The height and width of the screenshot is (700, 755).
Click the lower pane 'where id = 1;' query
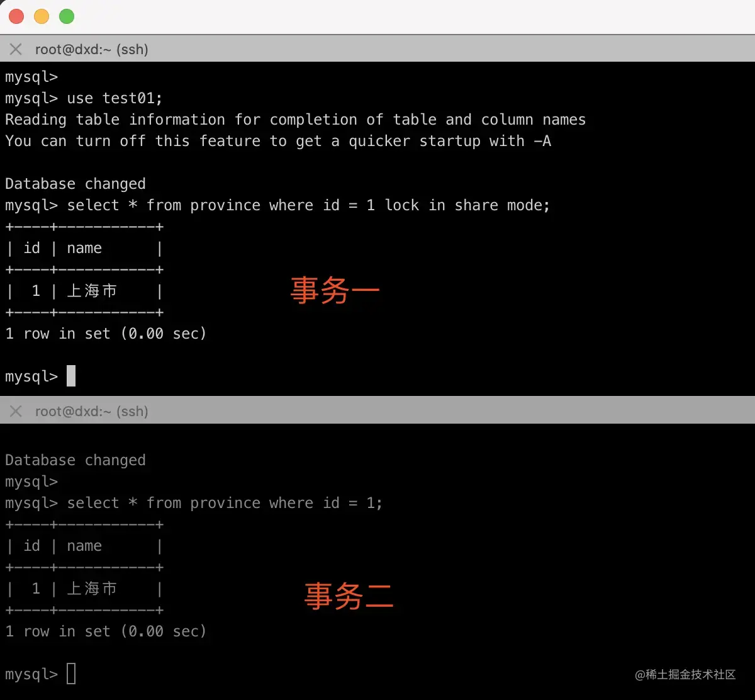point(194,503)
